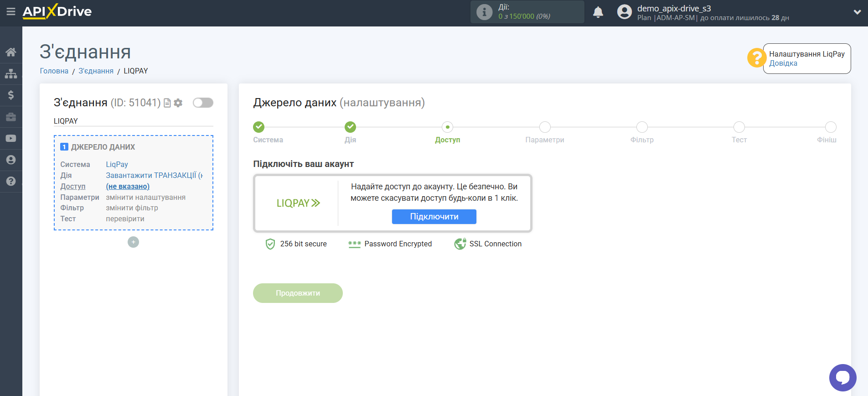Click the Продовжити continue button
868x396 pixels.
(x=298, y=293)
